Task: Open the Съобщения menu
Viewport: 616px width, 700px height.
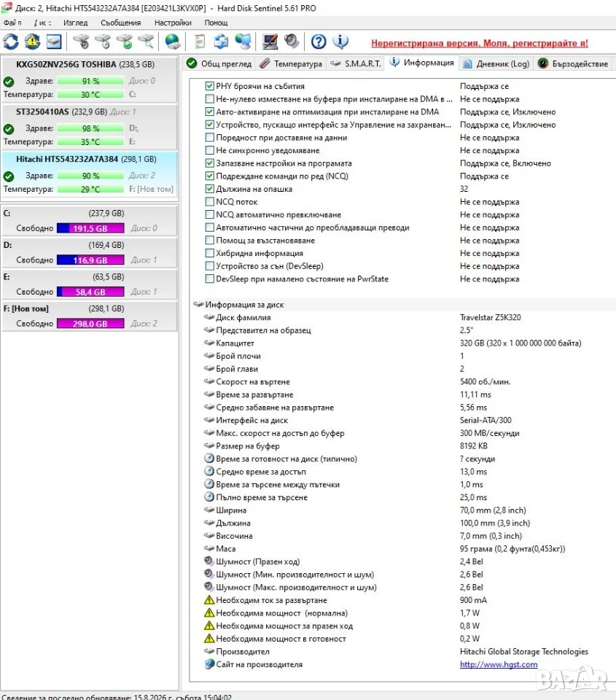Action: click(120, 23)
